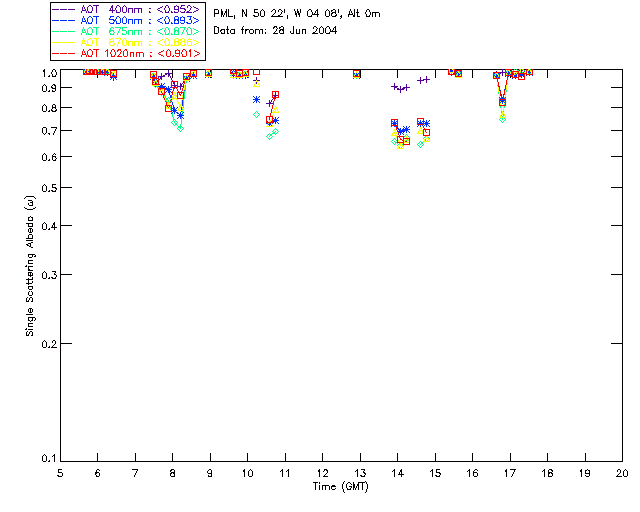The width and height of the screenshot is (640, 512).
Task: Click y-axis tick label 0.4
Action: click(49, 226)
